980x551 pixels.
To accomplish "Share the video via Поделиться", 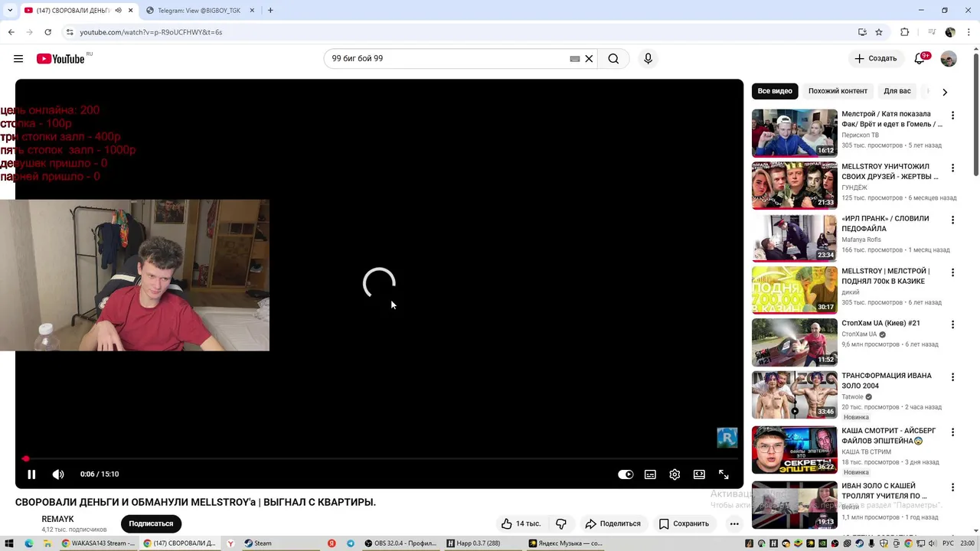I will click(612, 523).
